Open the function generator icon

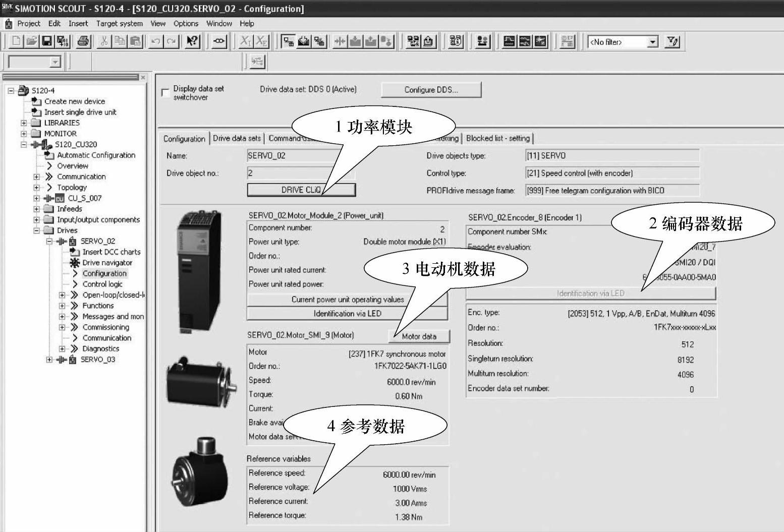click(x=525, y=41)
